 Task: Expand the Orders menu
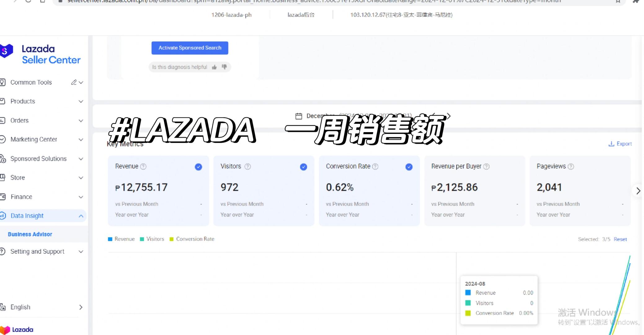point(81,121)
